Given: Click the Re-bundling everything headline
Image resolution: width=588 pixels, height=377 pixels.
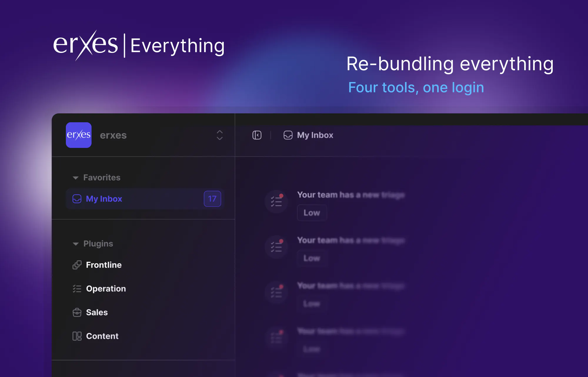Looking at the screenshot, I should 450,64.
